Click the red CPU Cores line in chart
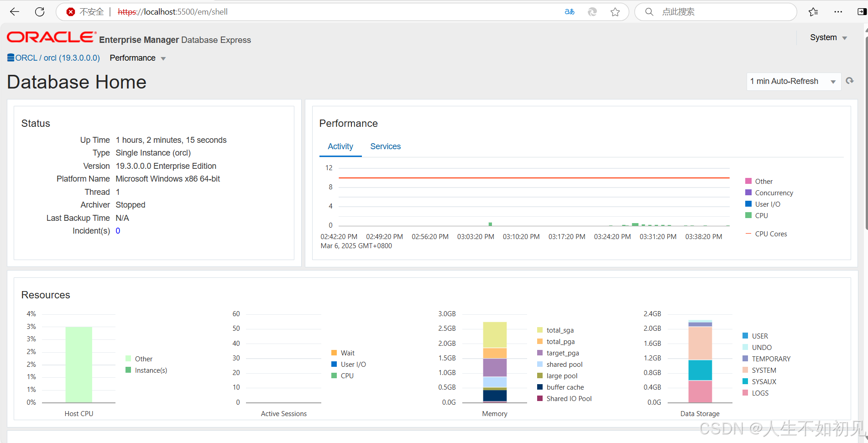This screenshot has width=868, height=443. (534, 178)
